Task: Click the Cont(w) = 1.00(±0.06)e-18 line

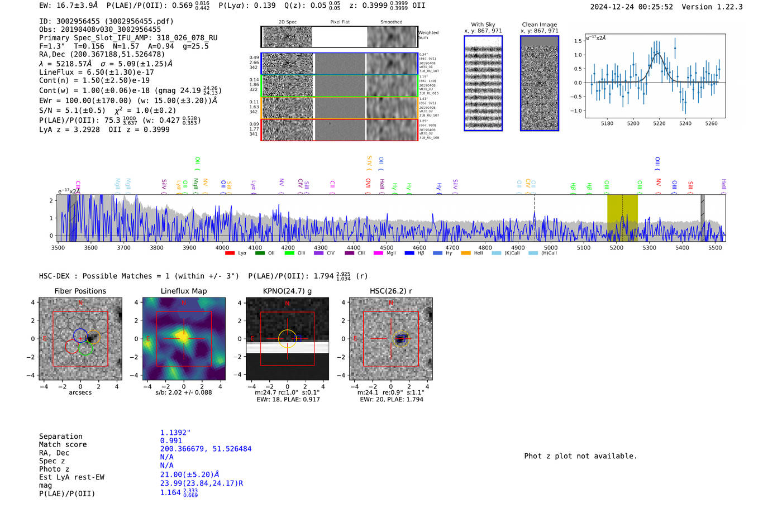Action: click(x=130, y=90)
